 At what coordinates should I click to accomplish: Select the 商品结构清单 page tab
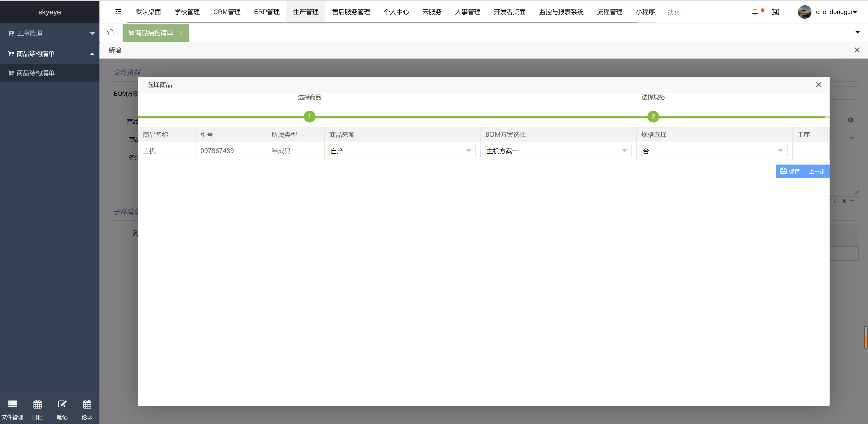coord(156,33)
